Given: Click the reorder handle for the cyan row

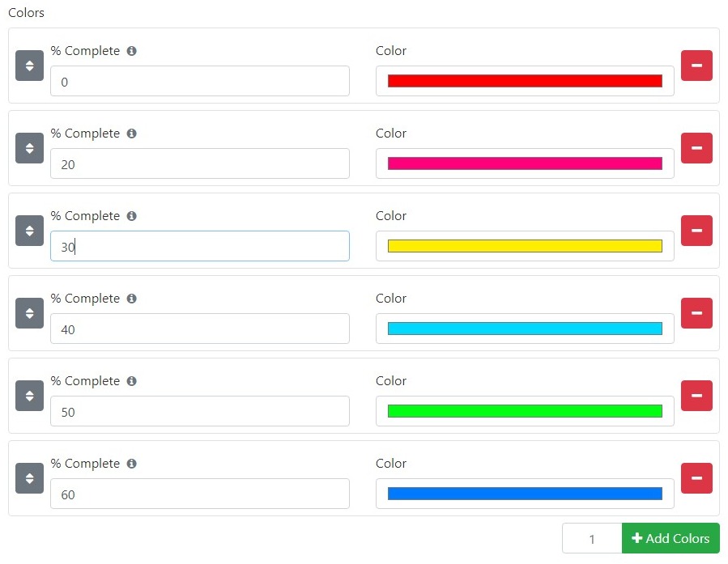Looking at the screenshot, I should [29, 313].
